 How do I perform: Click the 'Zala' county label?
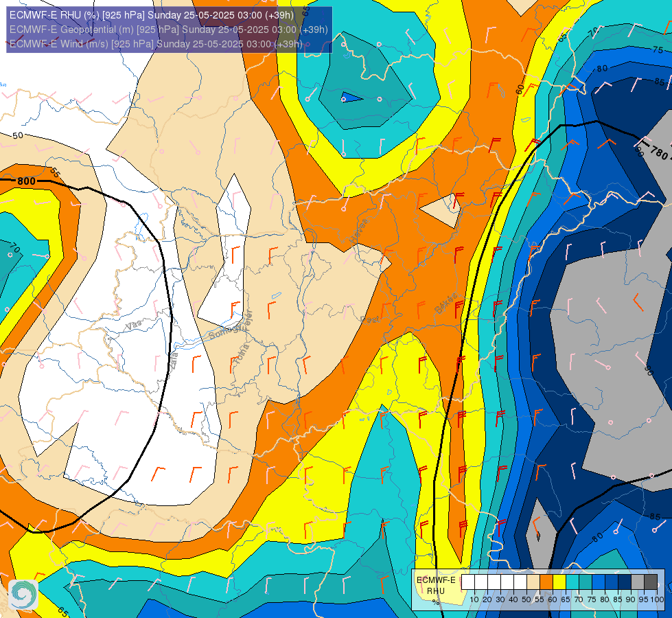pyautogui.click(x=174, y=360)
